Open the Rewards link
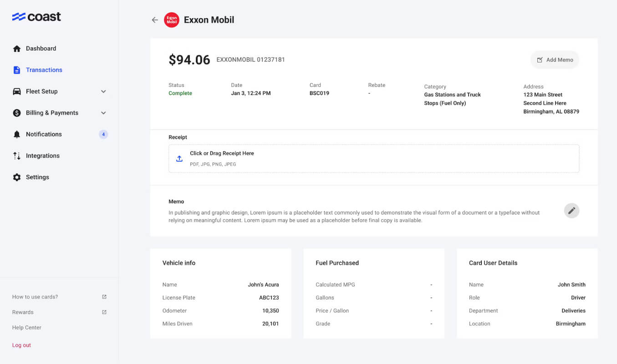 point(23,312)
